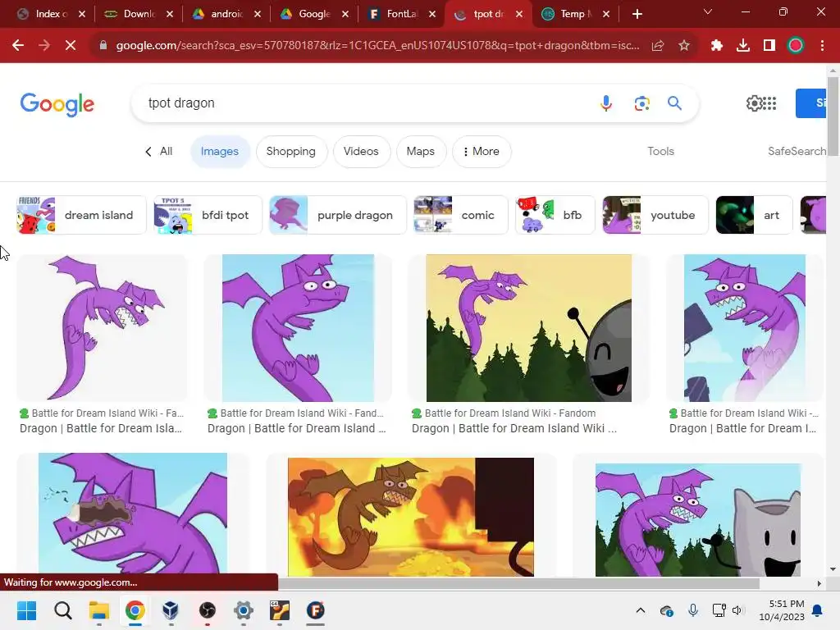Select the Maps filter
The height and width of the screenshot is (630, 840).
[421, 152]
